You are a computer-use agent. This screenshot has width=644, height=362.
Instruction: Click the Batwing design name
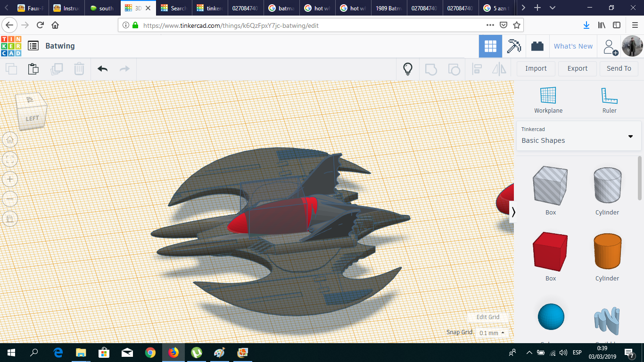point(60,46)
